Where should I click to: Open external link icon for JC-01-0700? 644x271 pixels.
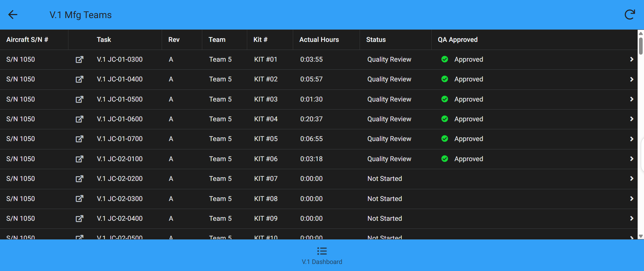point(79,139)
